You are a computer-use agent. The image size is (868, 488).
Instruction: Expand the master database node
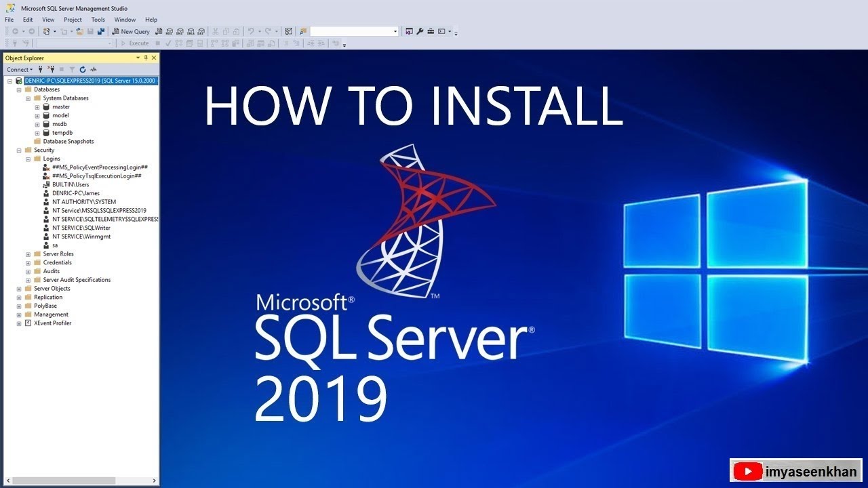click(x=37, y=107)
